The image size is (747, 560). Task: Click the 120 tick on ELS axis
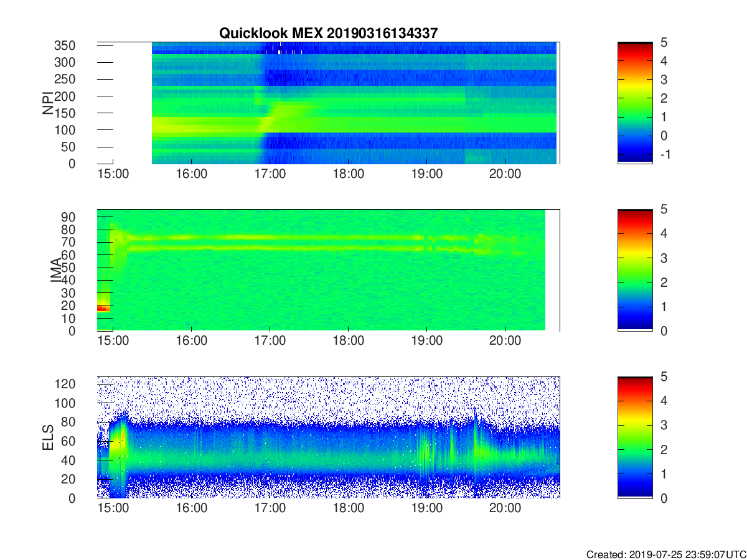[x=65, y=384]
